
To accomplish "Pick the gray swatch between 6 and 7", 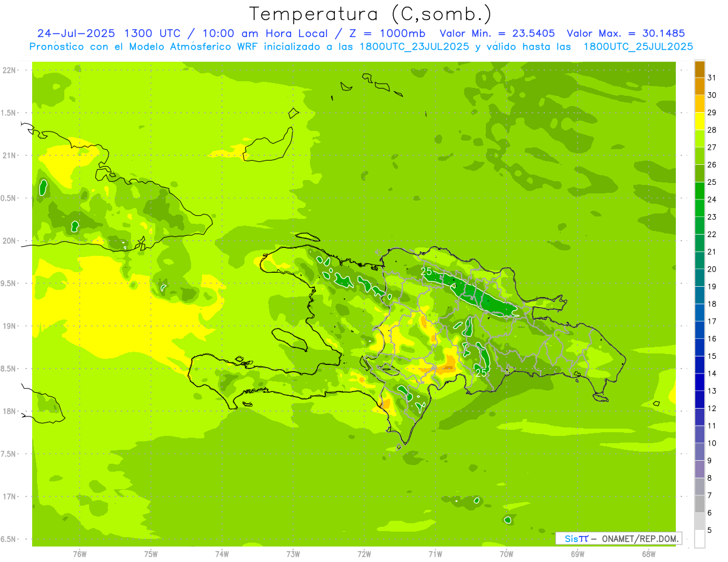I will coord(699,504).
